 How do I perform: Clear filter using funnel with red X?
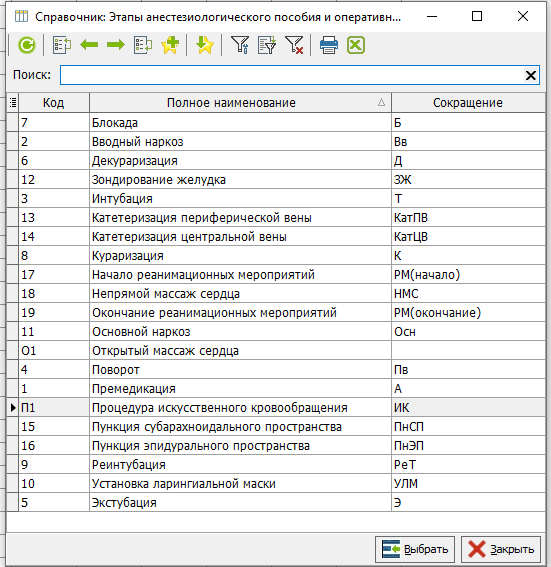click(x=294, y=45)
